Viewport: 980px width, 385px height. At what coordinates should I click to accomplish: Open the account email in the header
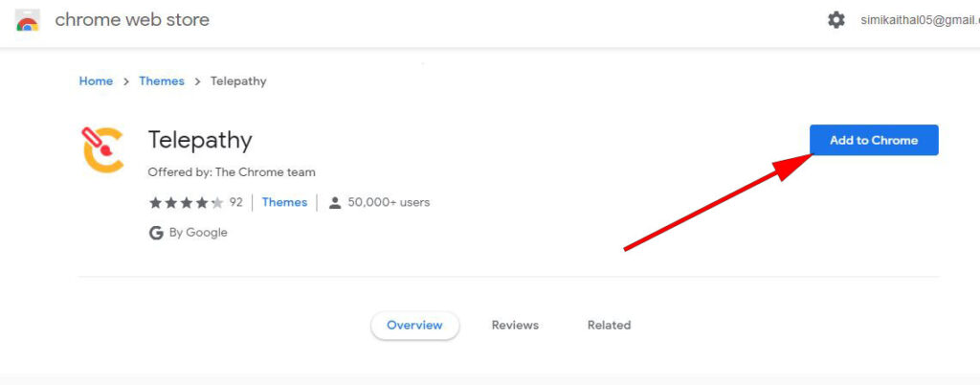coord(919,20)
